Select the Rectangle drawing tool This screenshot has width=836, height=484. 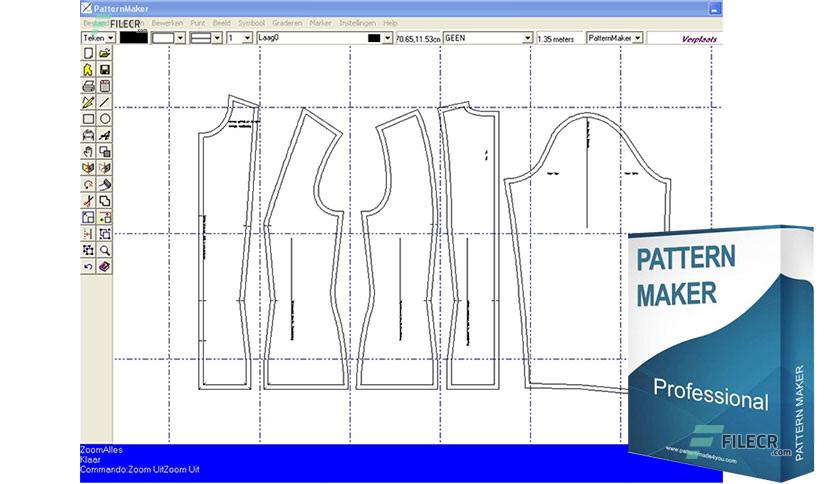[x=88, y=119]
